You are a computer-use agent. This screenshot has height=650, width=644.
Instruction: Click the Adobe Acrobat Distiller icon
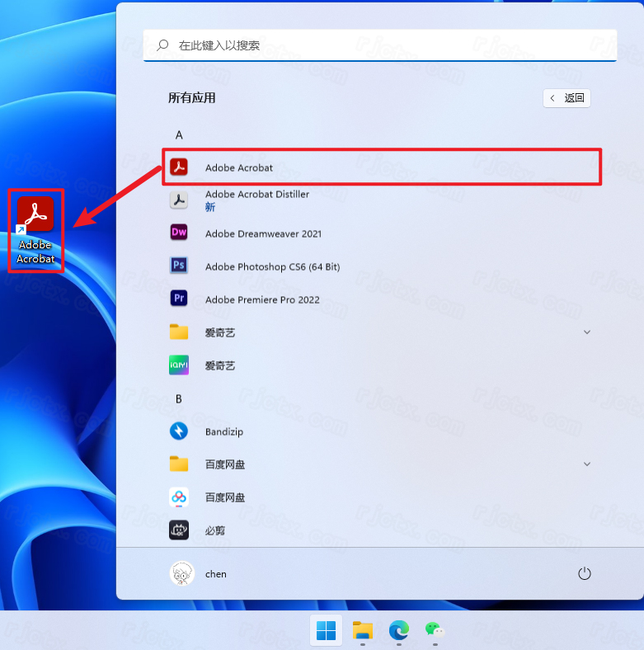pos(179,200)
